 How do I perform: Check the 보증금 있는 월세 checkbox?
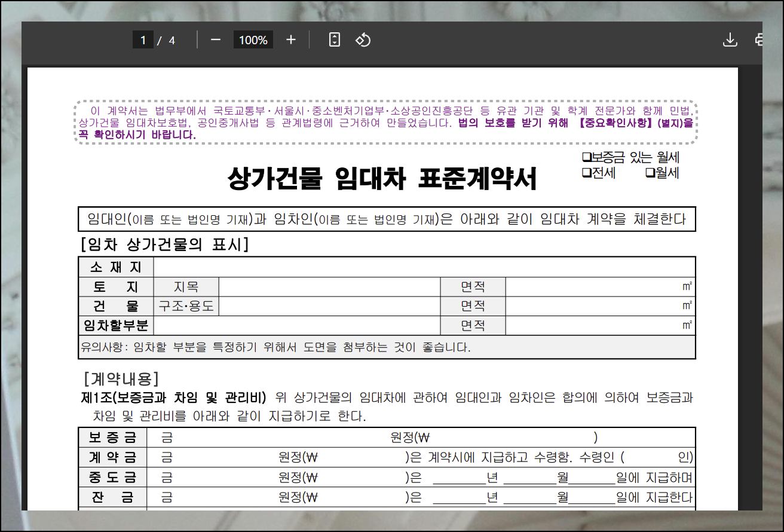[586, 158]
